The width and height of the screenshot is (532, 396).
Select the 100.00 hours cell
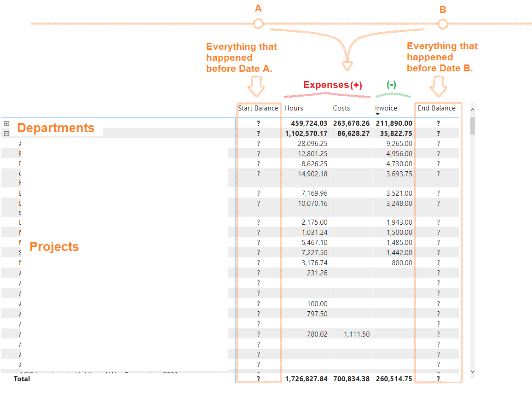317,304
